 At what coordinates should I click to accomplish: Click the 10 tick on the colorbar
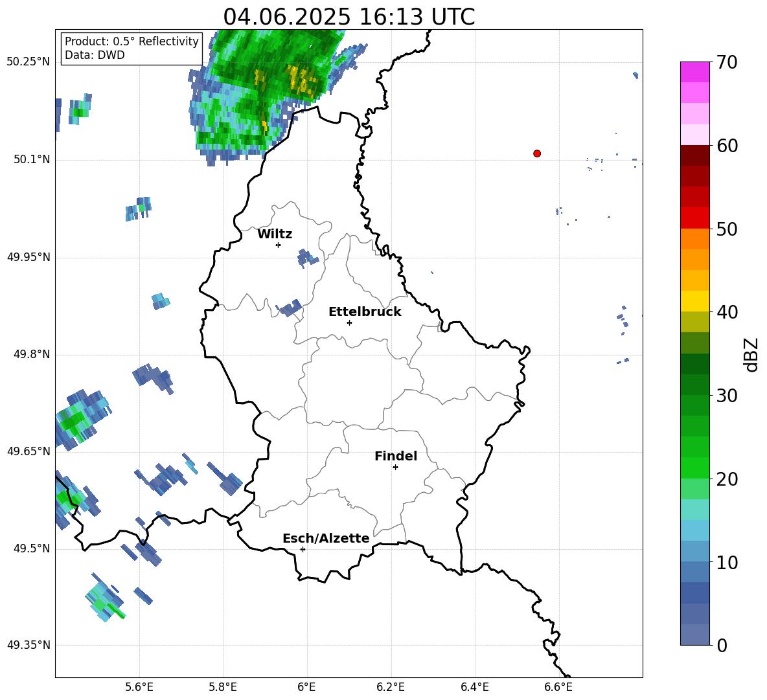point(727,562)
